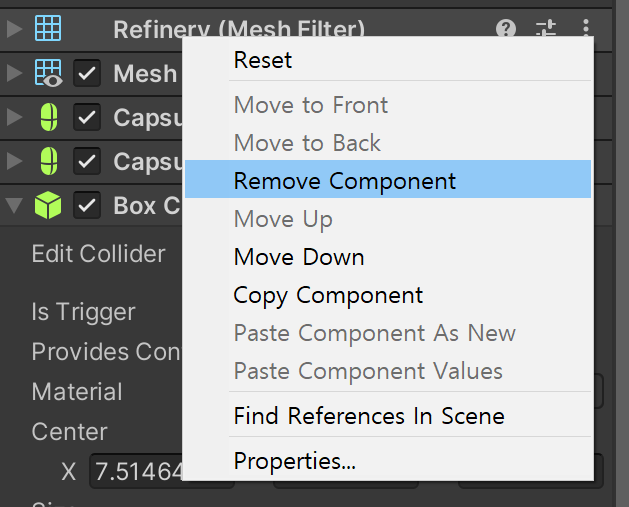Open Mesh Filter three-dot options menu
Screen dimensions: 629x507
pyautogui.click(x=586, y=29)
